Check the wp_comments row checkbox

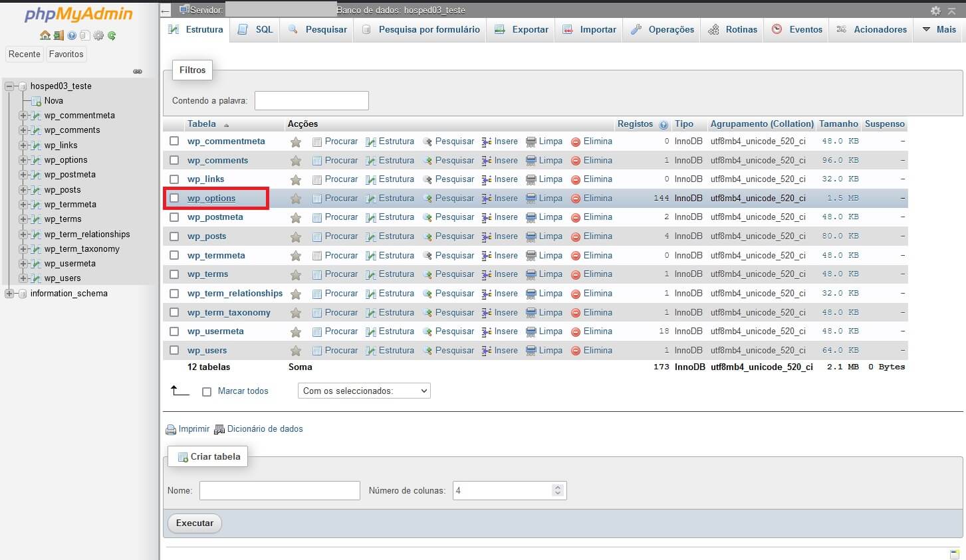[174, 160]
